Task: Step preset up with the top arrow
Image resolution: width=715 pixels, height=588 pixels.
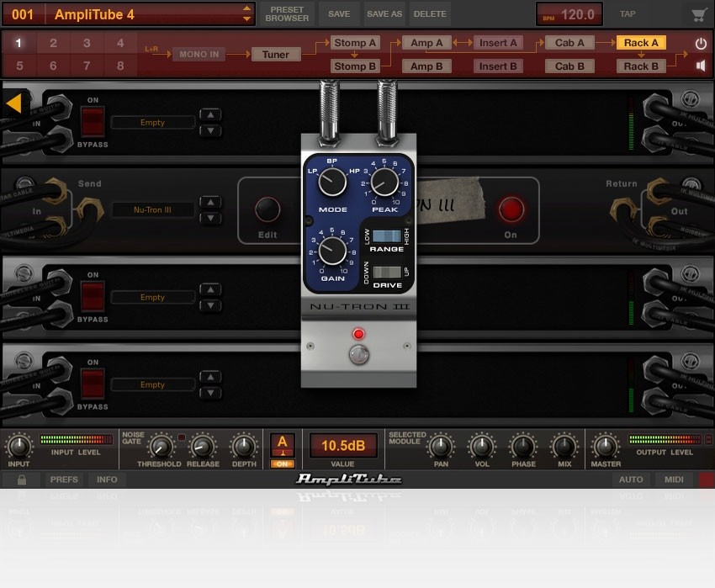Action: (x=246, y=8)
